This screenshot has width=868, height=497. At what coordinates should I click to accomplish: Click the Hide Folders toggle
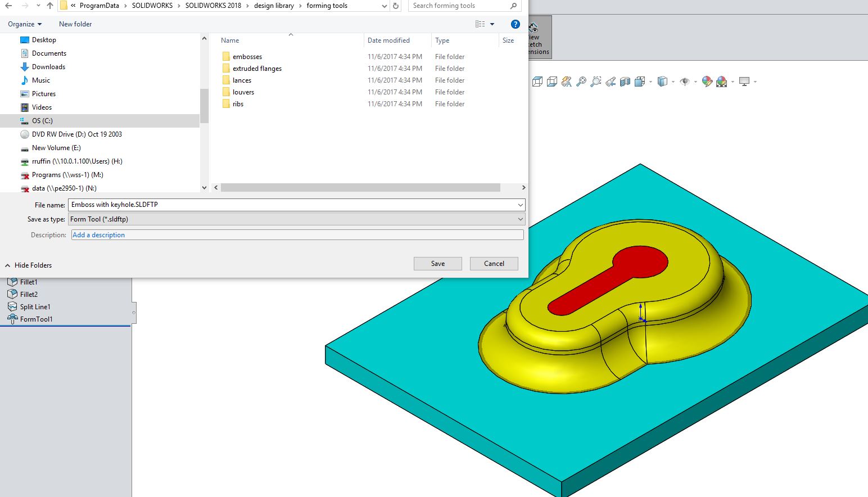[x=28, y=265]
